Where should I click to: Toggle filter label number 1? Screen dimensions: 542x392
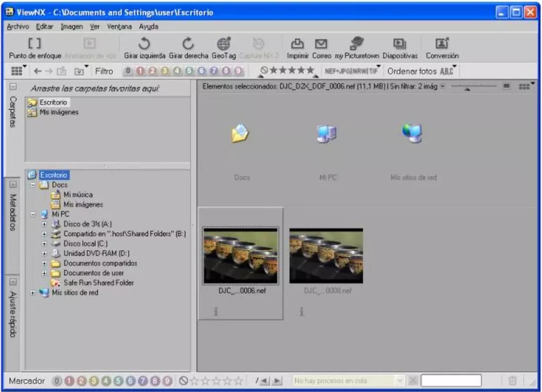point(140,71)
